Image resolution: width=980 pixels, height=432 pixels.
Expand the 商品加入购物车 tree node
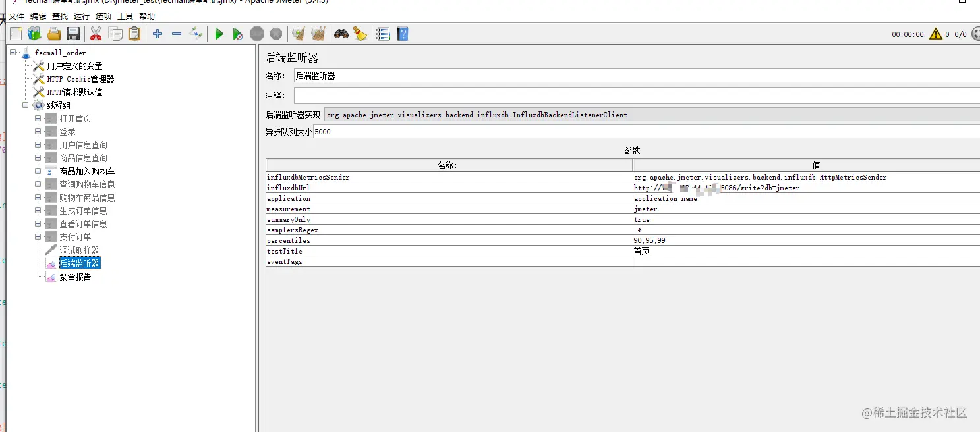[x=38, y=171]
